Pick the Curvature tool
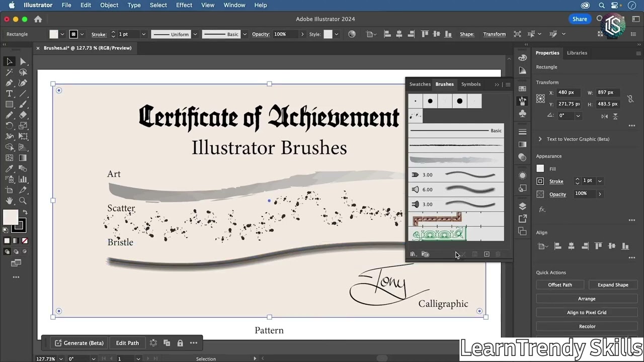 [23, 83]
